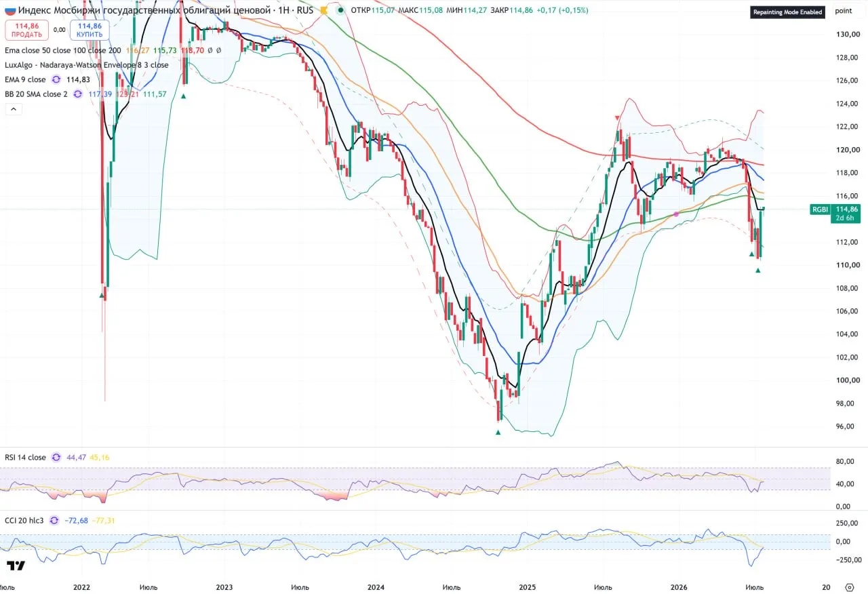Select the LuxAlgo Nadaraya-Watson Envelope legend
This screenshot has width=868, height=594.
click(87, 65)
